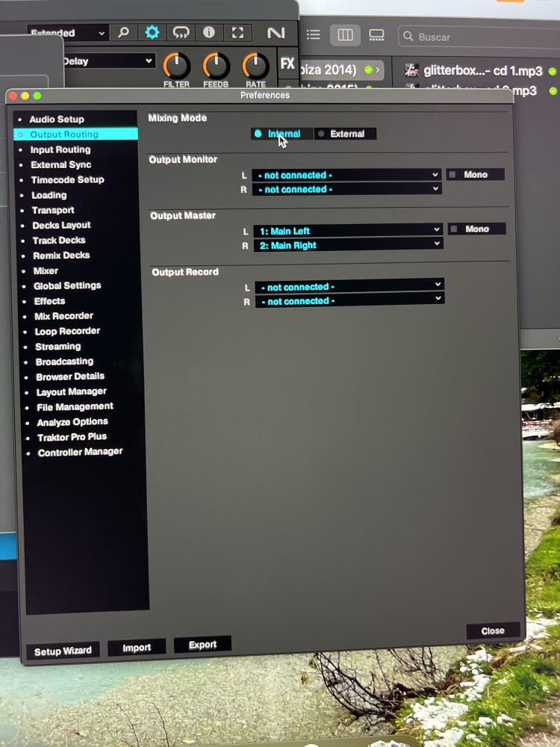Viewport: 560px width, 747px height.
Task: Open Decks Layout preferences section
Action: pyautogui.click(x=61, y=225)
